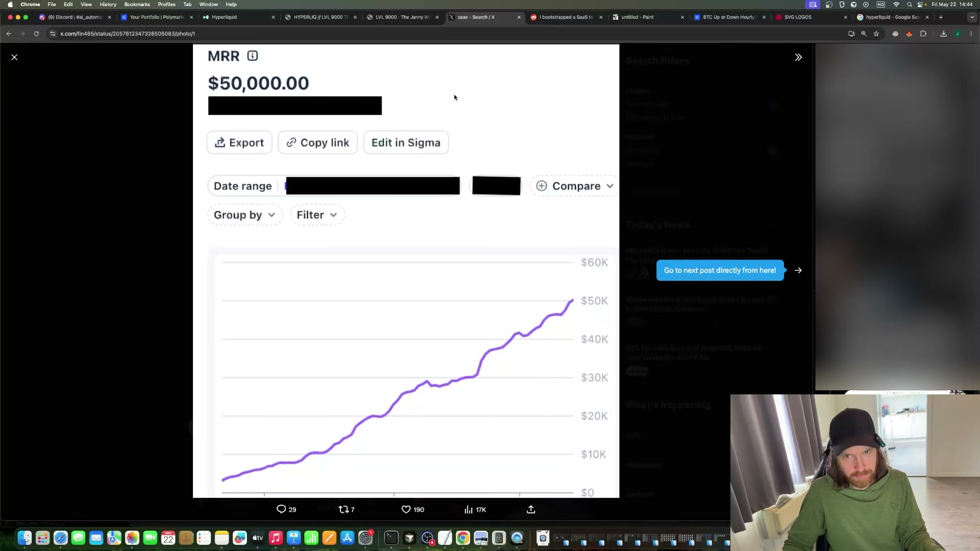Expand the tab search dropdown arrow
This screenshot has width=980, height=551.
coord(972,17)
